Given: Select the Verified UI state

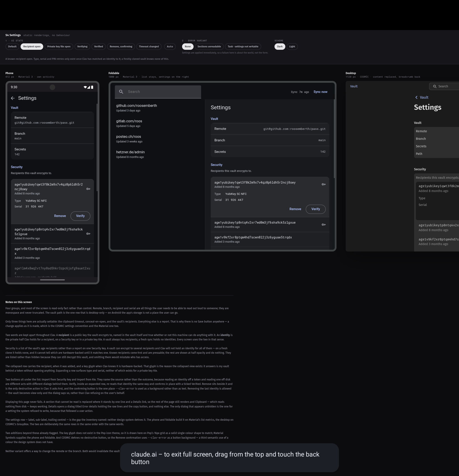Looking at the screenshot, I should (99, 47).
